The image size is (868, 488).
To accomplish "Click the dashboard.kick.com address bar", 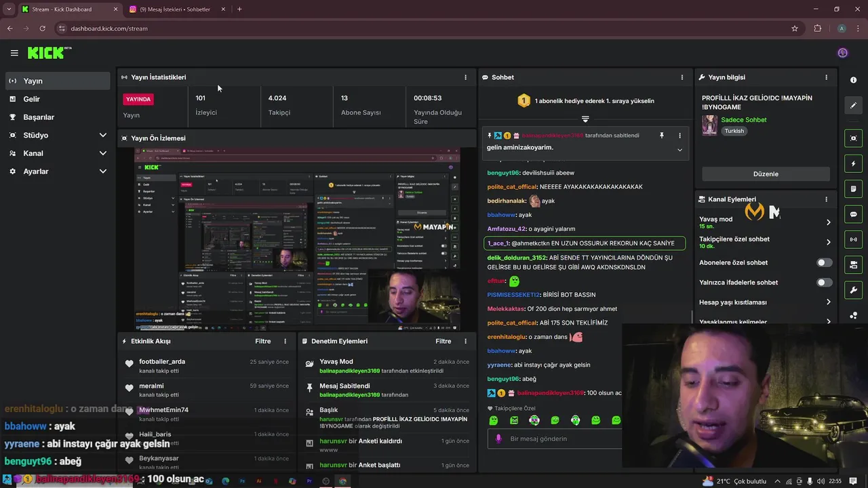I will [420, 28].
